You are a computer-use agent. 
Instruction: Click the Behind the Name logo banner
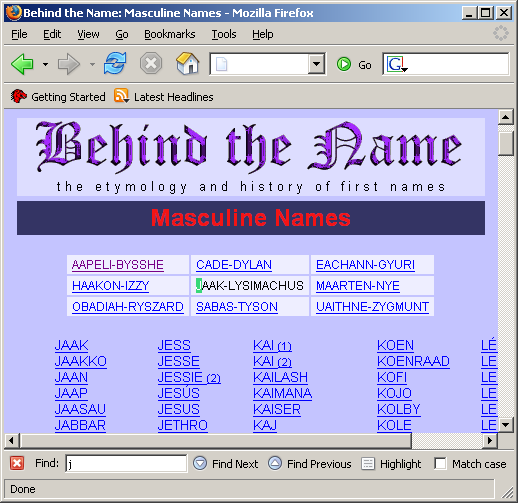[x=251, y=157]
